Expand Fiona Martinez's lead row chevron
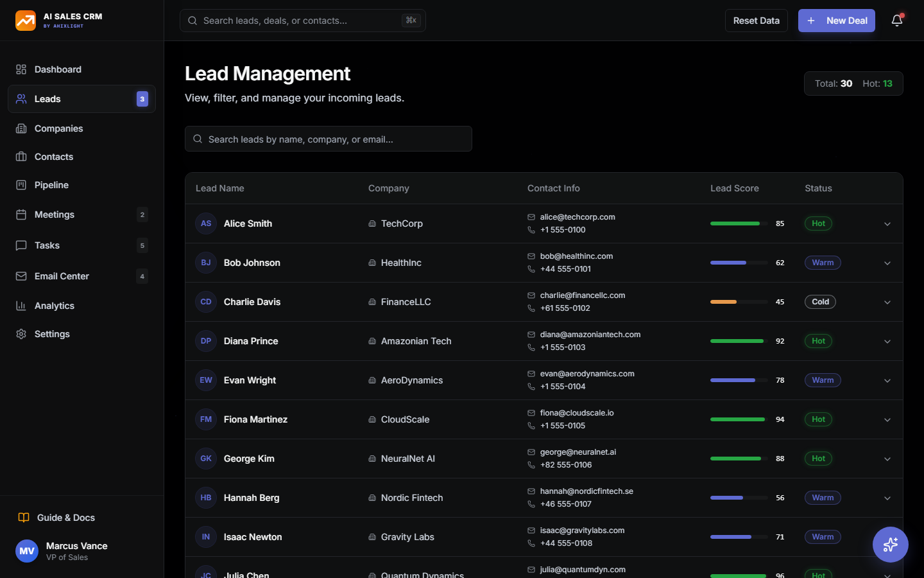Image resolution: width=924 pixels, height=578 pixels. (887, 419)
